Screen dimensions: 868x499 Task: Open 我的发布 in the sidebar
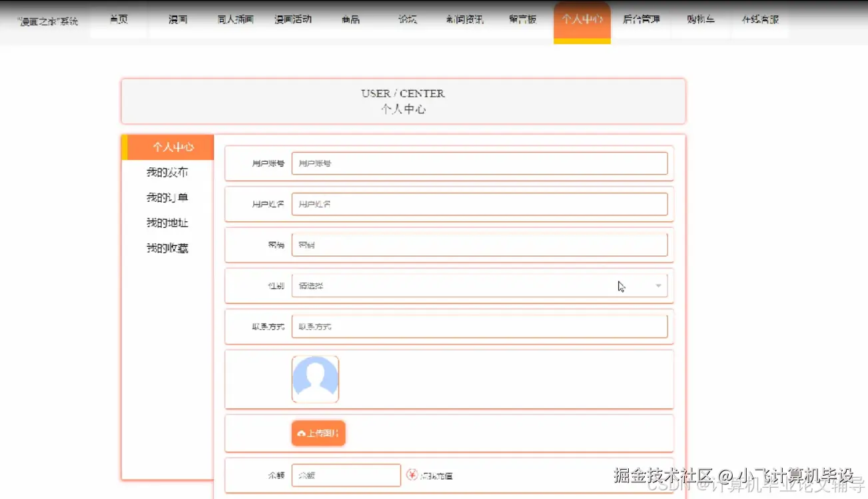click(167, 173)
